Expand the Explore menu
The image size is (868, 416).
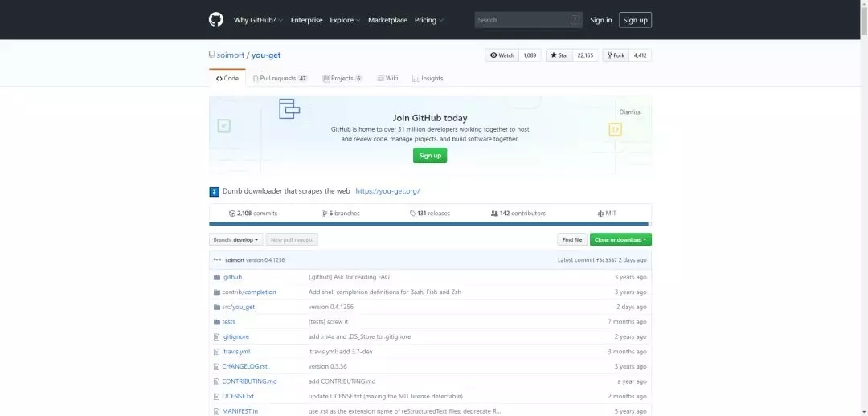click(345, 20)
